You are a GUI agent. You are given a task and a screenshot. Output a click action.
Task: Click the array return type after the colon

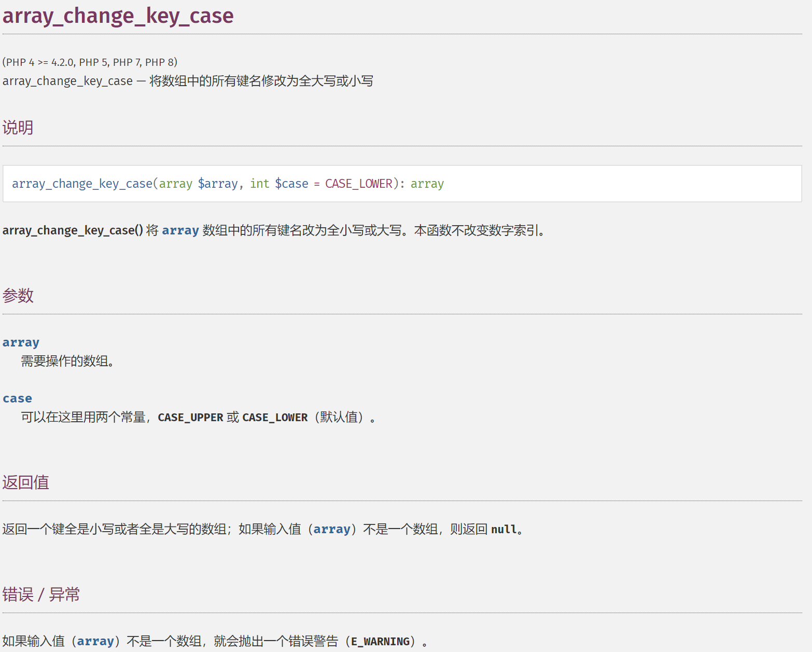click(x=427, y=184)
